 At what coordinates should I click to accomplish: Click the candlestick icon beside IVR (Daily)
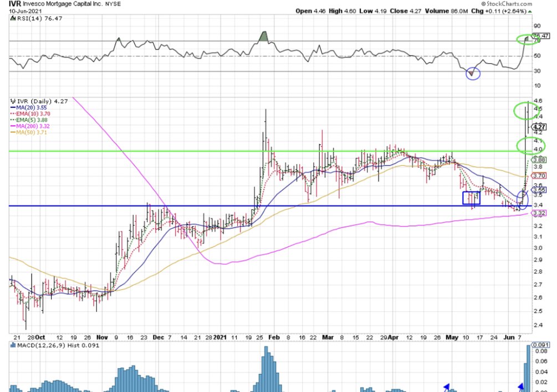point(13,101)
